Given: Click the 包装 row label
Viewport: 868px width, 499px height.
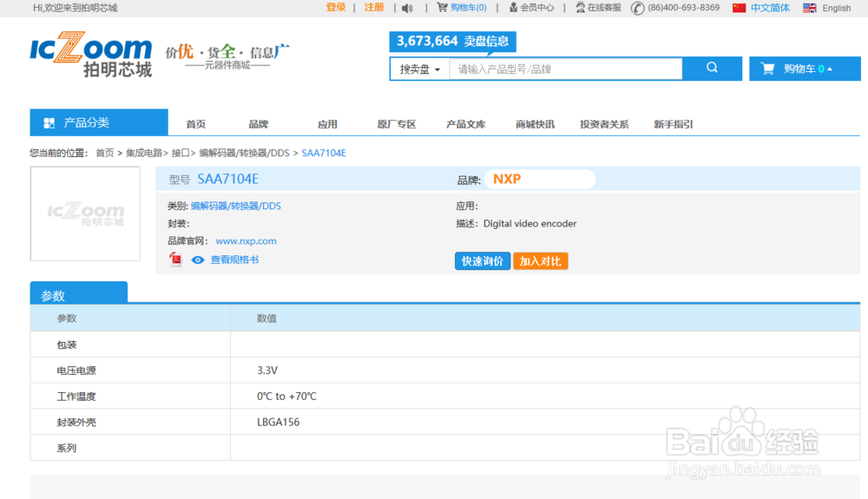Looking at the screenshot, I should point(67,345).
